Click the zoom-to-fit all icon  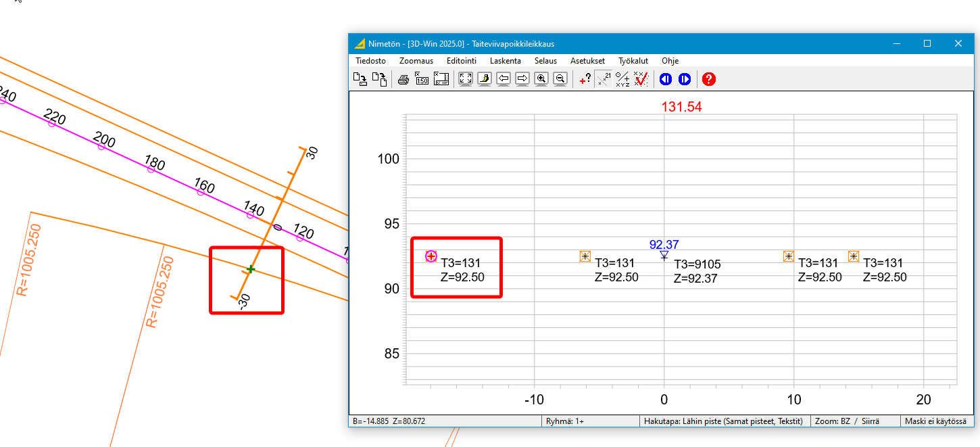[466, 79]
